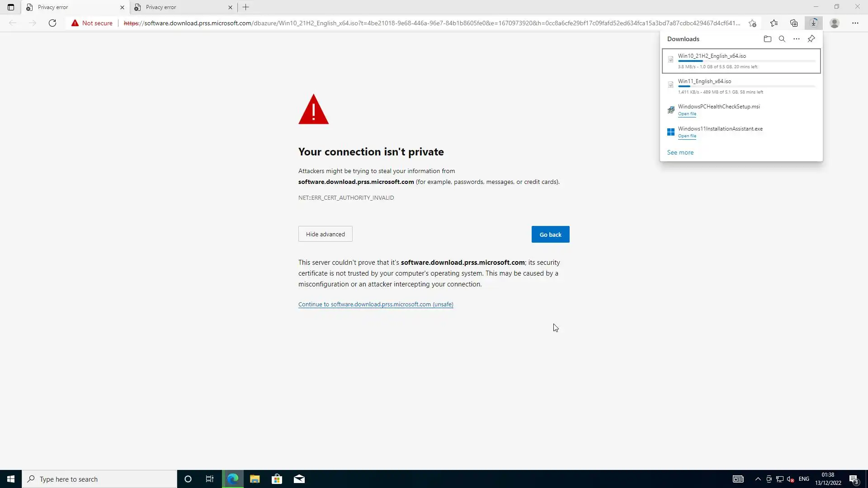Image resolution: width=868 pixels, height=488 pixels.
Task: Pin the Downloads panel
Action: pyautogui.click(x=811, y=39)
